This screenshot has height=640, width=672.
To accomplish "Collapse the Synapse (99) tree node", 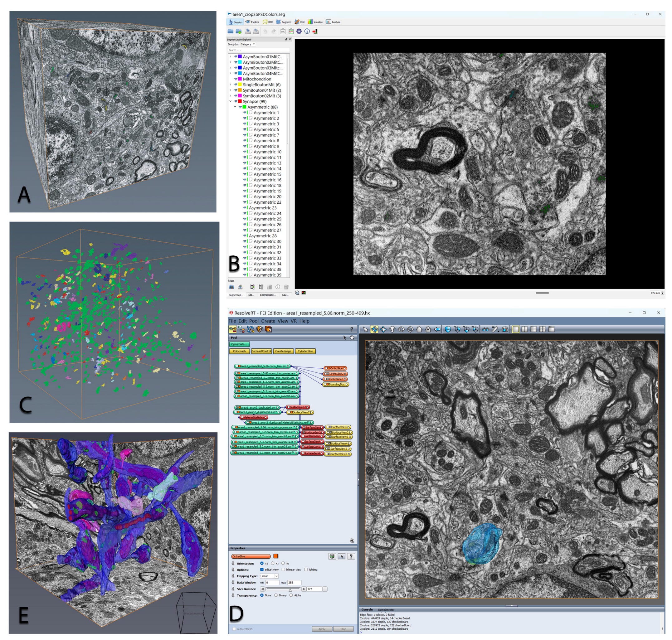I will [x=230, y=102].
